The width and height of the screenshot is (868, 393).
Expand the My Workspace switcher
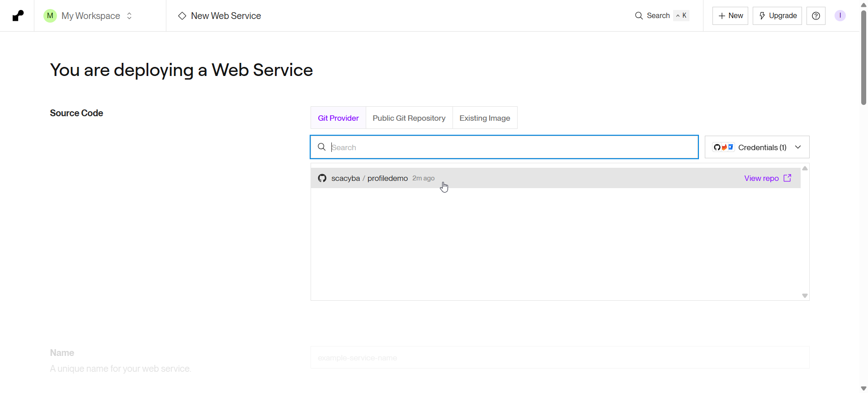click(129, 16)
